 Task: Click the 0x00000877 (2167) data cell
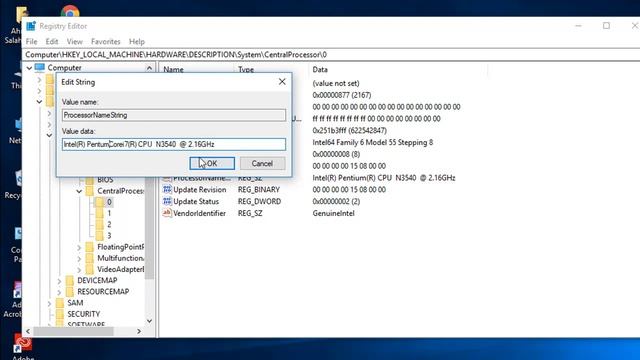342,95
